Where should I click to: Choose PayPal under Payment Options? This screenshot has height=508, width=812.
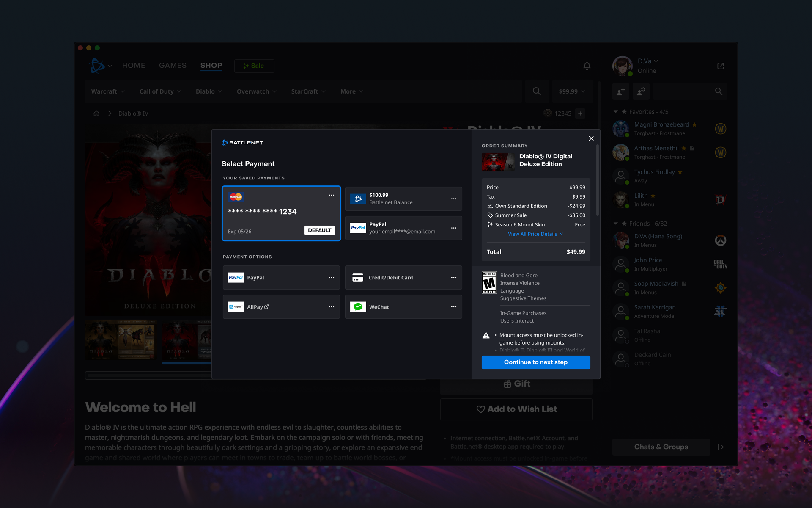point(281,278)
